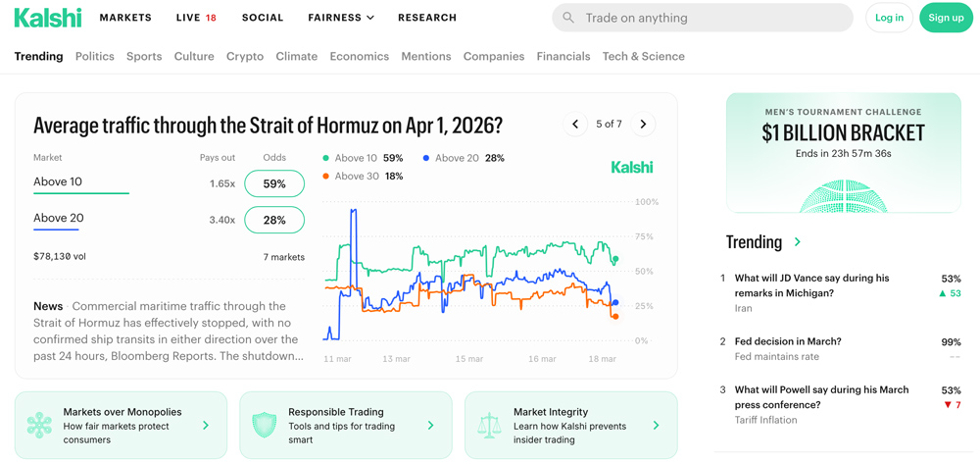Image resolution: width=980 pixels, height=462 pixels.
Task: Open the Markets menu item
Action: [x=125, y=18]
